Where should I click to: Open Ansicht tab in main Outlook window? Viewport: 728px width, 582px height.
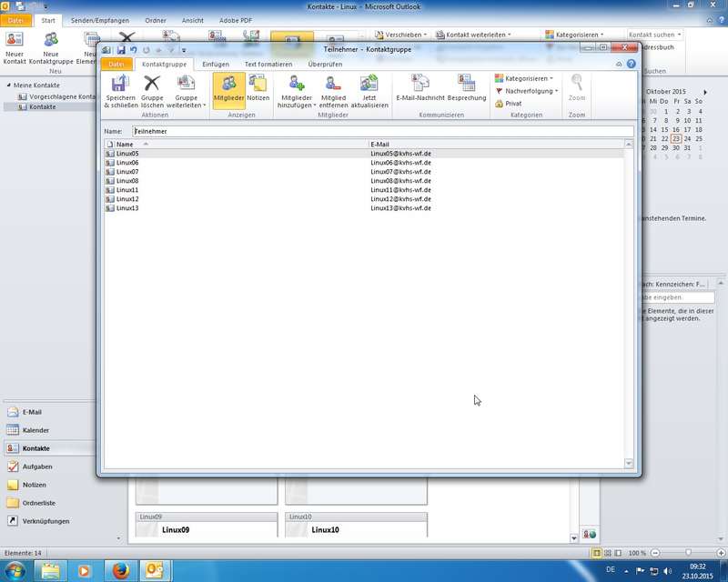tap(193, 20)
